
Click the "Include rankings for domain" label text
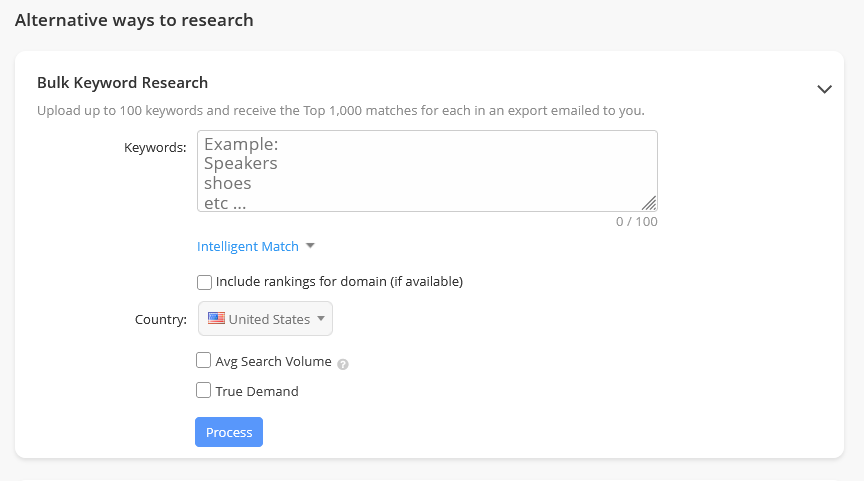click(x=339, y=282)
